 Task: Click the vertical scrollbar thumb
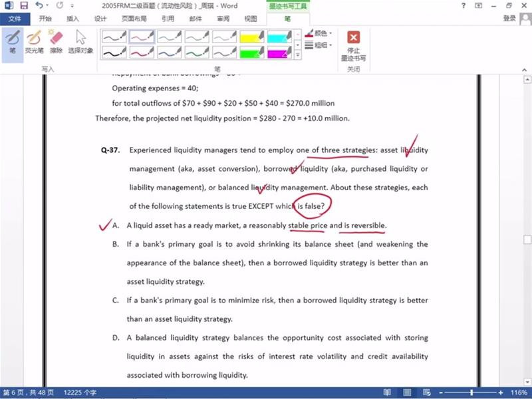click(x=527, y=239)
